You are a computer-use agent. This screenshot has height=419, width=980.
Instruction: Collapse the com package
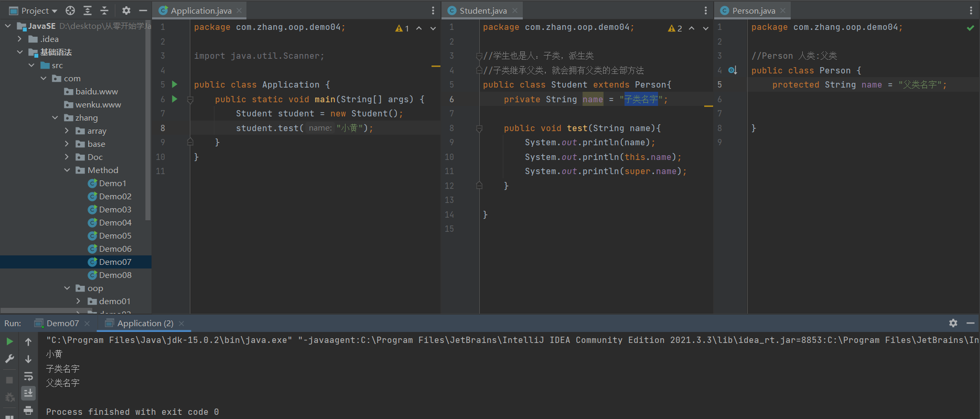44,78
